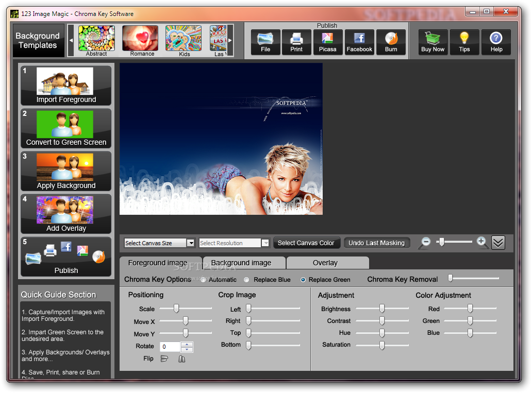Open the Print option in Publish toolbar
Screen dimensions: 532x393
[x=296, y=42]
